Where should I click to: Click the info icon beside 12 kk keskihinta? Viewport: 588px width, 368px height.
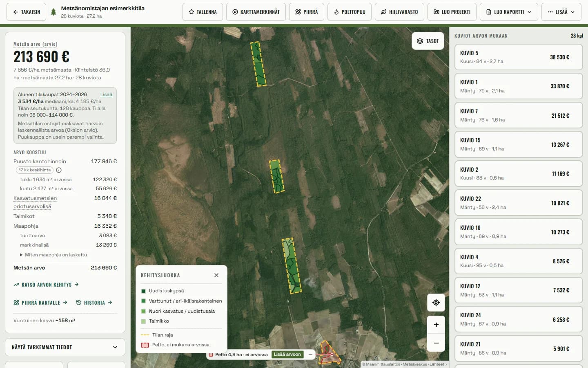(59, 170)
